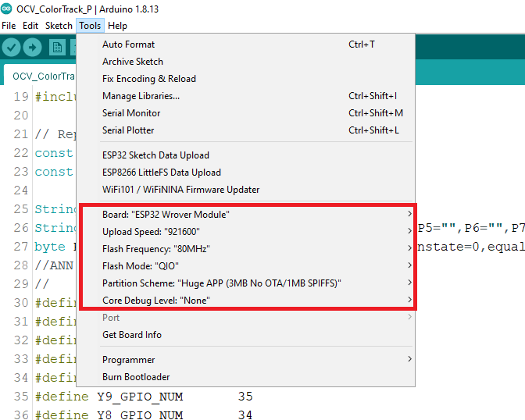Screen dimensions: 525x420
Task: Choose Auto Format from Tools menu
Action: click(x=129, y=44)
